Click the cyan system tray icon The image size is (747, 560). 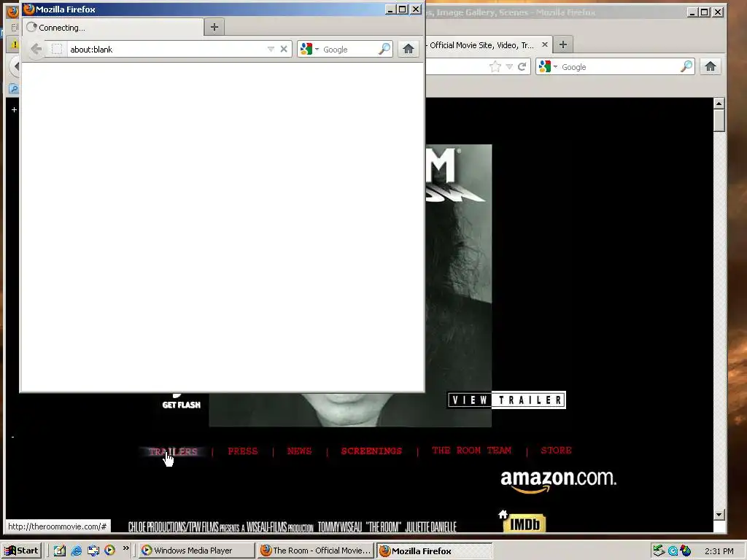point(673,551)
